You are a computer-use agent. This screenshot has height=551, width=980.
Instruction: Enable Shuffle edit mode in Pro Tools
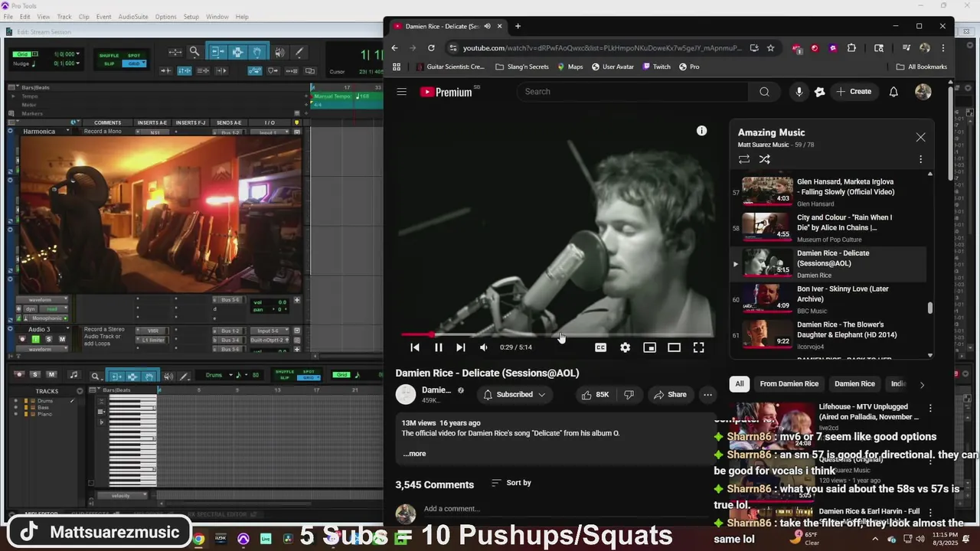click(109, 56)
